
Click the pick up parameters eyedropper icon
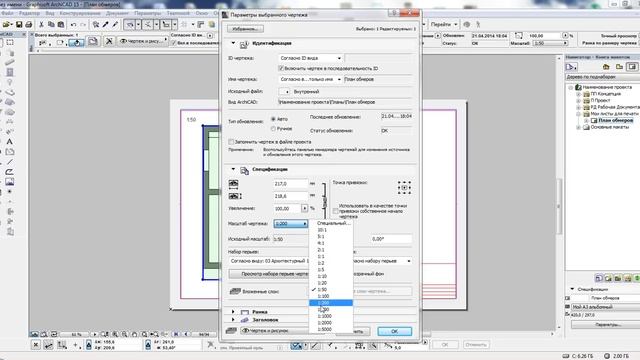105,25
